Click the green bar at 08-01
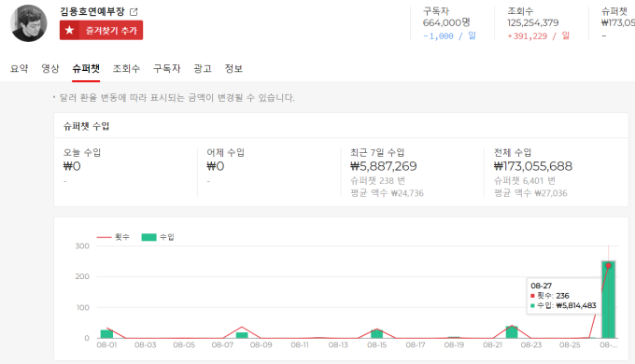Viewport: 635px width, 364px height. pos(106,334)
